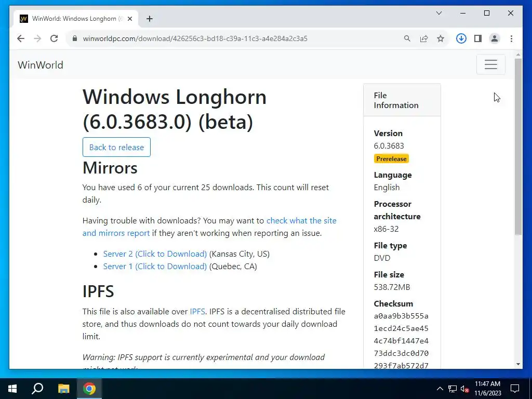532x399 pixels.
Task: Select the file size 538.72MB value
Action: (x=392, y=287)
